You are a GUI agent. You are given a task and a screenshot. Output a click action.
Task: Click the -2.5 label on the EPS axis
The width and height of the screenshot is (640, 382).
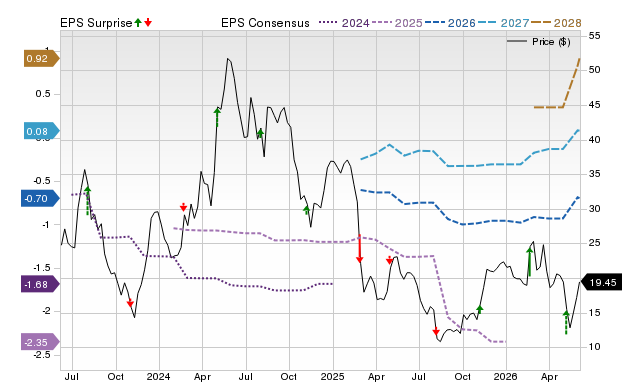point(43,355)
